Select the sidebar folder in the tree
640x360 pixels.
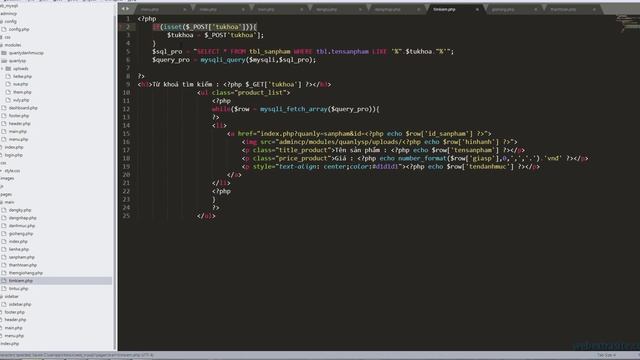[x=11, y=296]
